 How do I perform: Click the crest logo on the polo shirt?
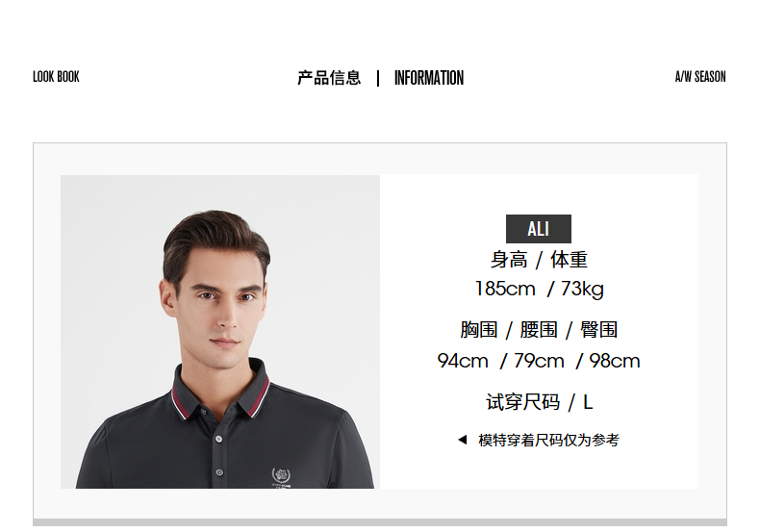[281, 477]
